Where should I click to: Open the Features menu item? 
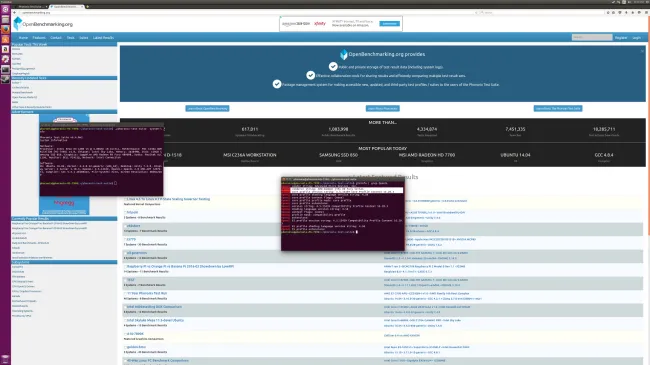[x=39, y=38]
